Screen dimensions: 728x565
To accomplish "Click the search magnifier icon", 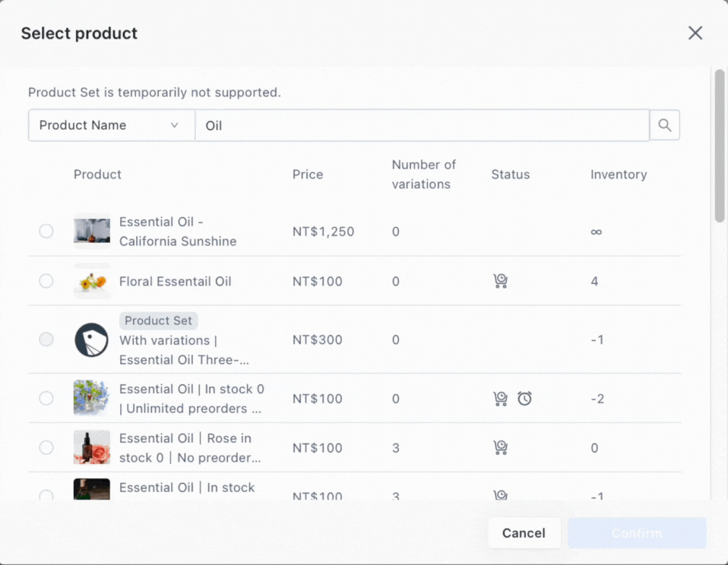I will click(664, 125).
